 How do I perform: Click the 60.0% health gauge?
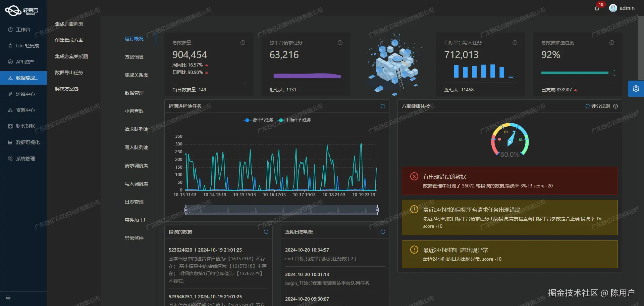(510, 140)
